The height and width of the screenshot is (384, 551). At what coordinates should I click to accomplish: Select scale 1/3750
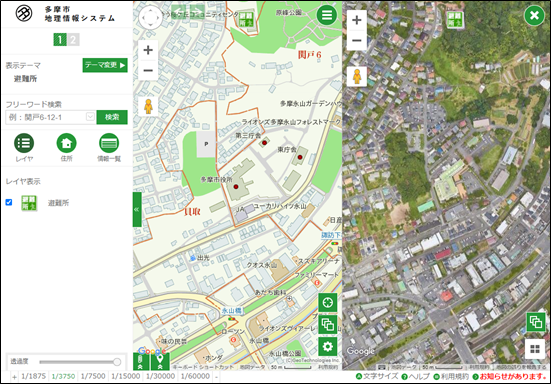(x=63, y=376)
